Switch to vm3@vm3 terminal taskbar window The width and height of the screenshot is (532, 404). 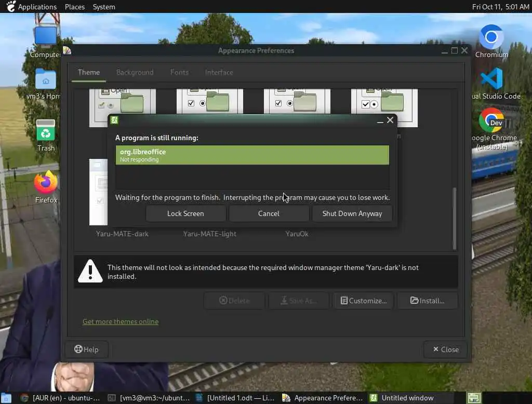(x=149, y=398)
